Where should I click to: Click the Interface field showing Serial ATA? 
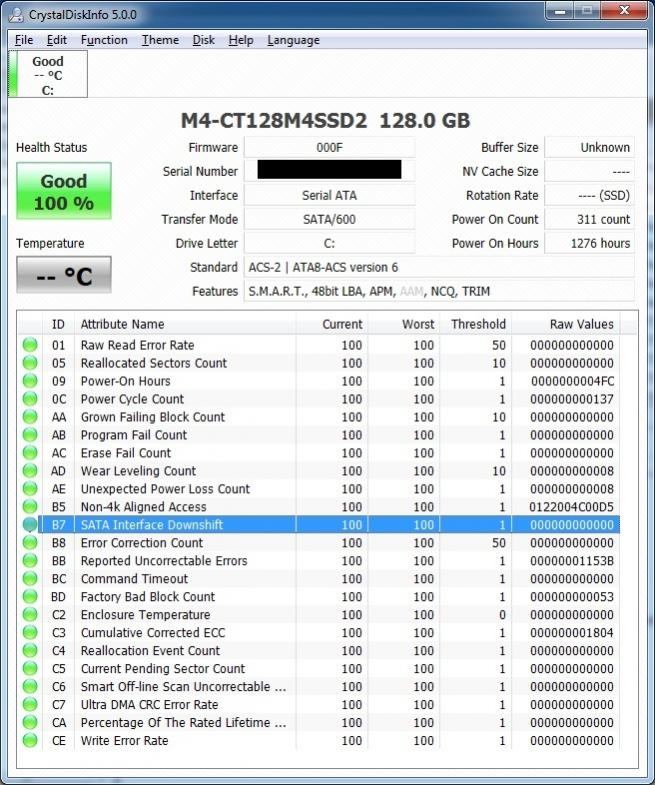click(330, 195)
